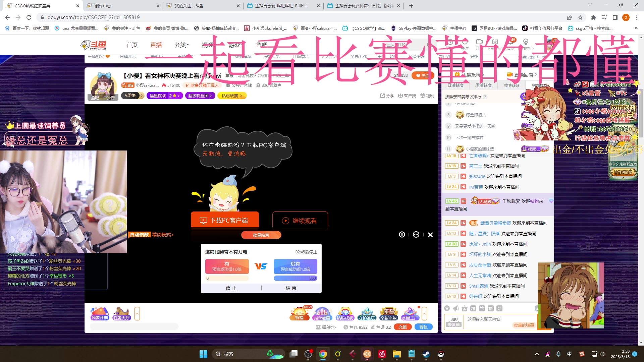Open File Explorer from the taskbar
The image size is (644, 362).
point(396,354)
